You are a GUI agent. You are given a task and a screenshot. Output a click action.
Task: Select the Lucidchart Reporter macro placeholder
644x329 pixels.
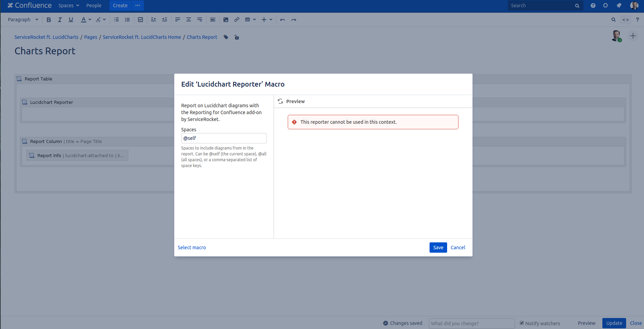(52, 102)
